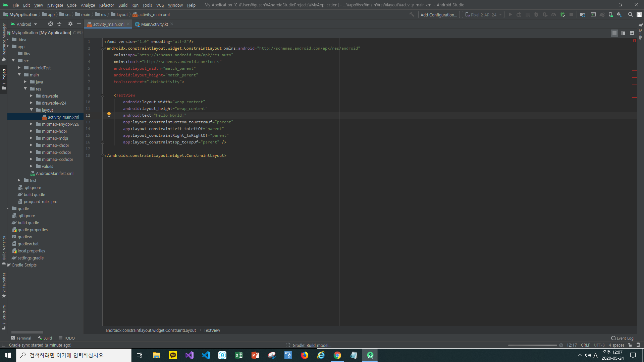This screenshot has height=362, width=644.
Task: Click the quick-fix lightbulb on line 12
Action: coord(109,114)
